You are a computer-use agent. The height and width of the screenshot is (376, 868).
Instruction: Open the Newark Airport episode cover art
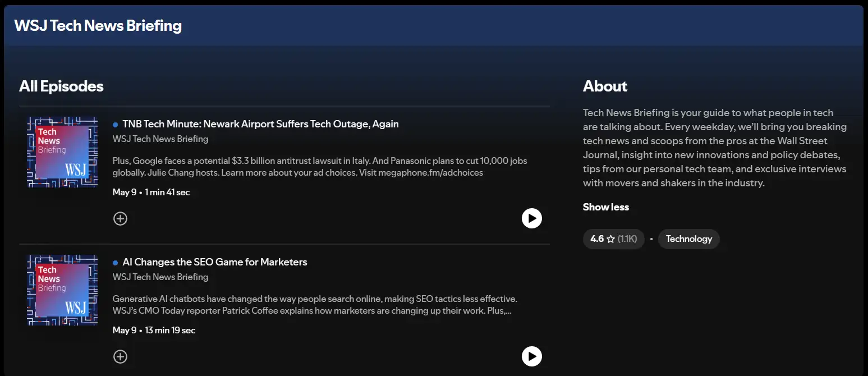62,152
